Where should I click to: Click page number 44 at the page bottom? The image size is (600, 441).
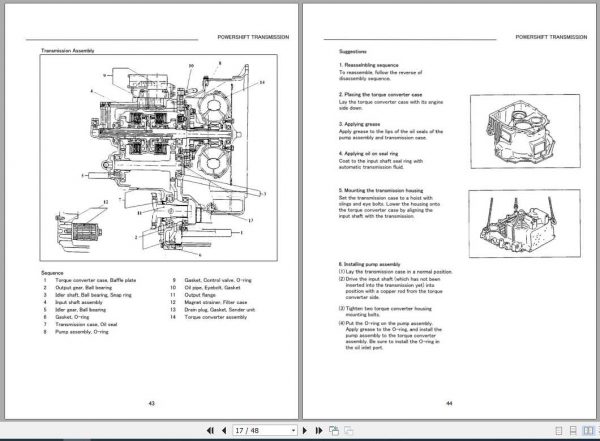[450, 403]
